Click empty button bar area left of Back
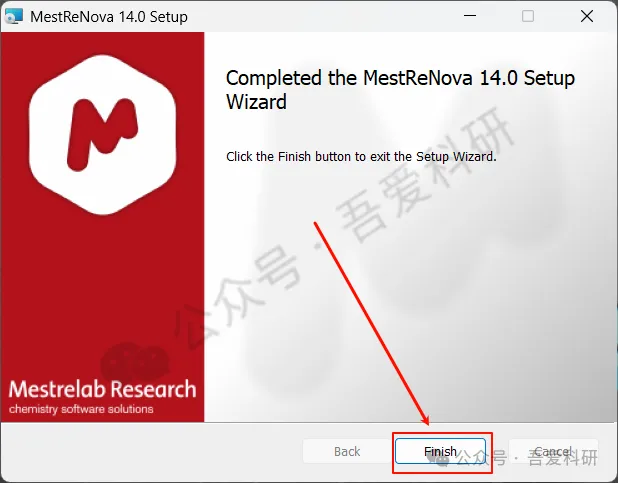The width and height of the screenshot is (618, 483). tap(150, 451)
